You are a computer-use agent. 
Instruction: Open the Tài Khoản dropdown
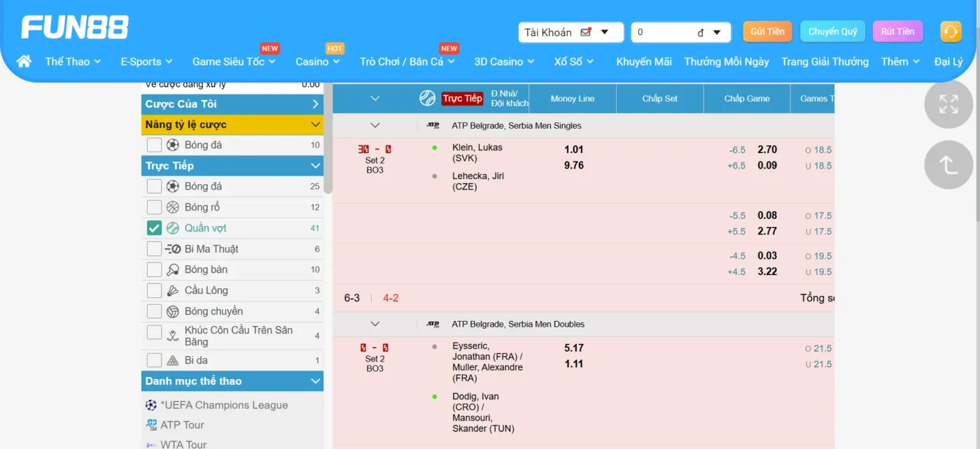[570, 32]
